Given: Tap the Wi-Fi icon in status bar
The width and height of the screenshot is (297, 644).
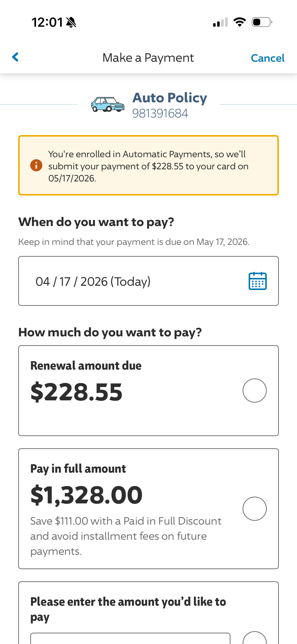Looking at the screenshot, I should point(240,22).
